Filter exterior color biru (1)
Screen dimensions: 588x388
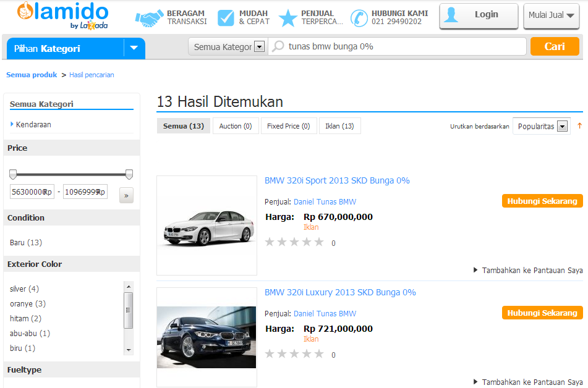(22, 348)
